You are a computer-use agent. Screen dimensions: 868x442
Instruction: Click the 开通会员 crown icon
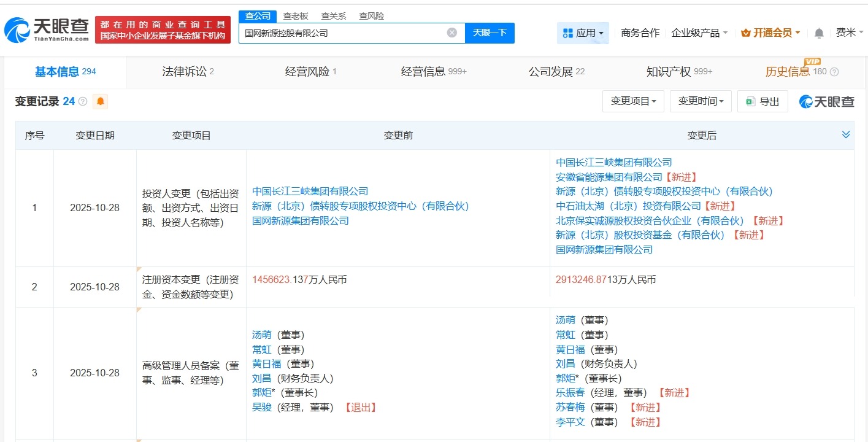coord(745,33)
